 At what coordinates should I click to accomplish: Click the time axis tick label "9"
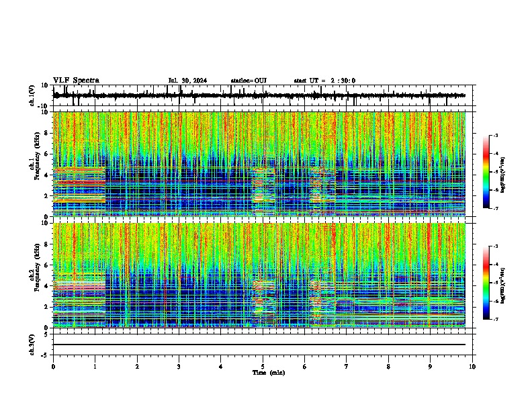click(x=430, y=367)
